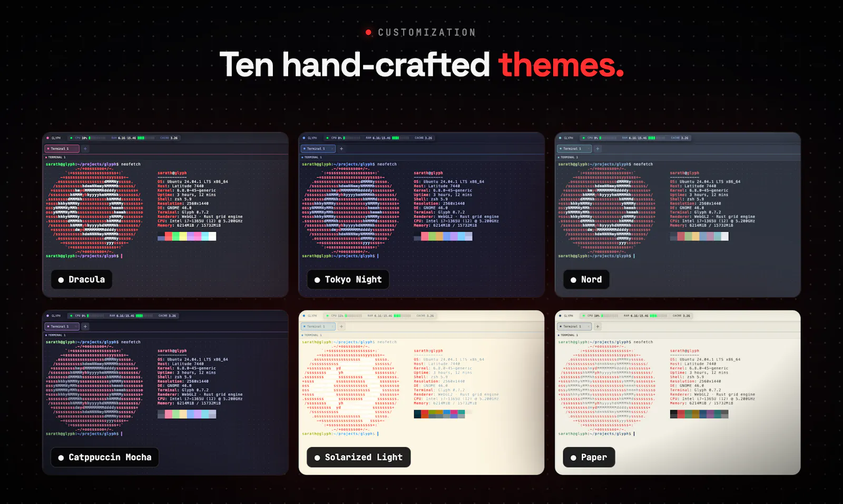This screenshot has height=504, width=843.
Task: Click the CACHE 3.26 readout in the Solarized Light preview
Action: [425, 316]
